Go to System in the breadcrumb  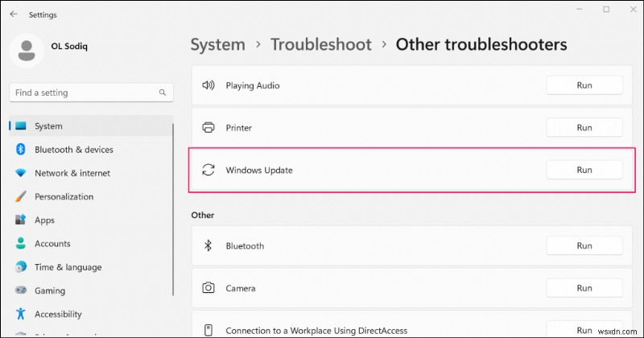tap(217, 44)
